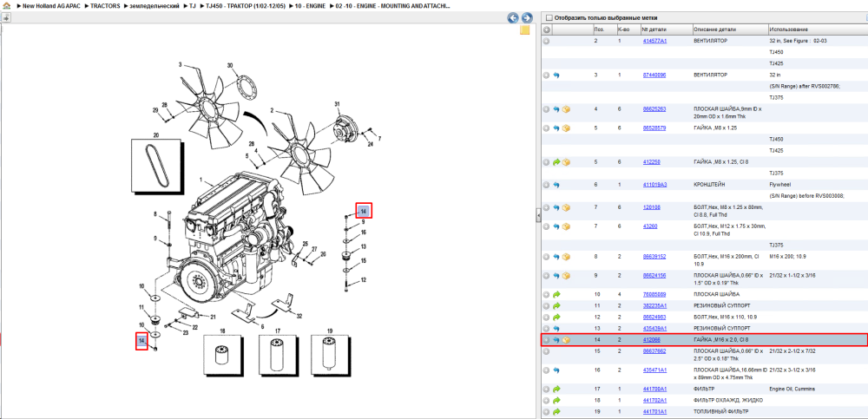Click package icon for part 86639152

[566, 257]
